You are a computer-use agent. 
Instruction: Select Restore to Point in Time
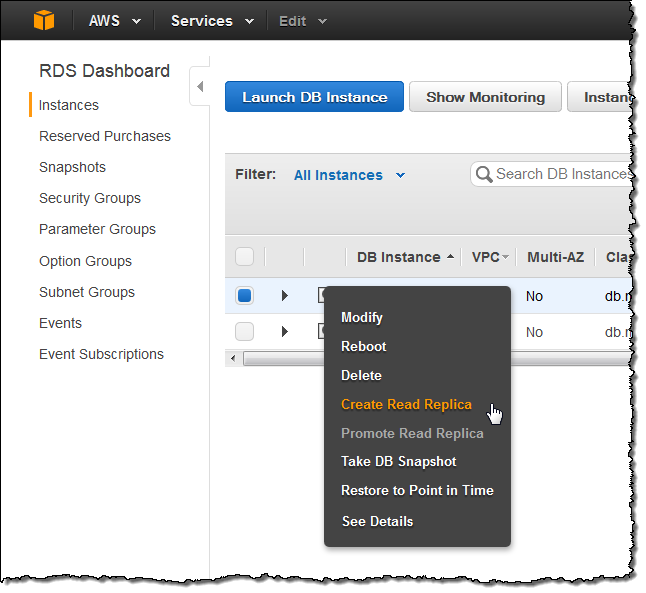(x=417, y=490)
